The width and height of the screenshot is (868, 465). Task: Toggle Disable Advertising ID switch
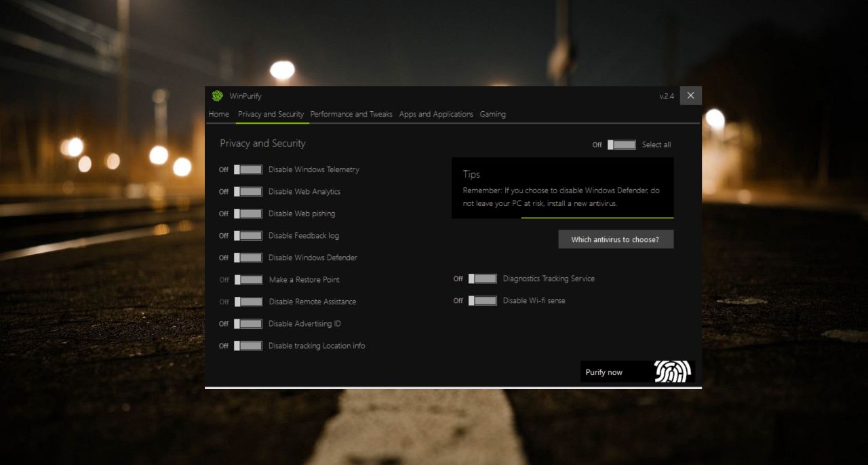pyautogui.click(x=248, y=324)
